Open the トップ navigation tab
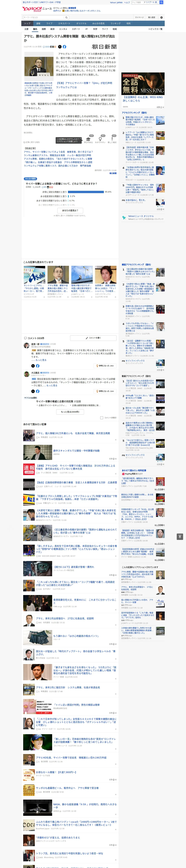Viewport: 186px width, 868px height. point(27,24)
